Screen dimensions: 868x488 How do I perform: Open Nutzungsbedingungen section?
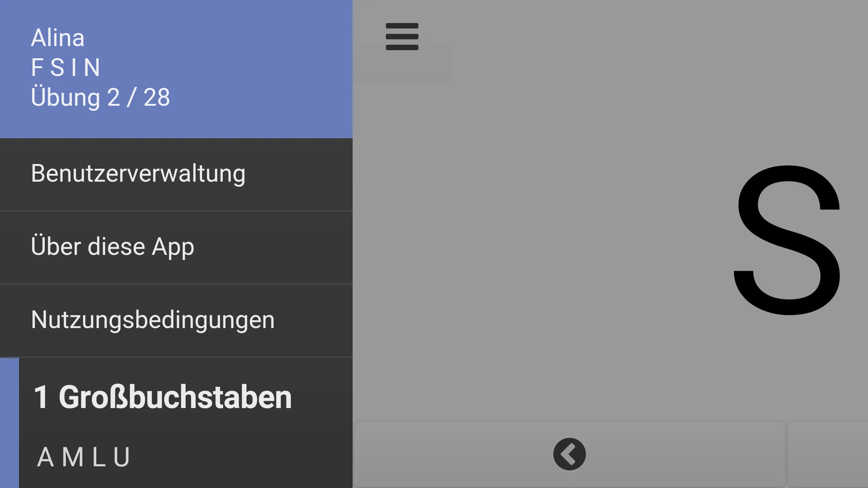click(x=153, y=320)
